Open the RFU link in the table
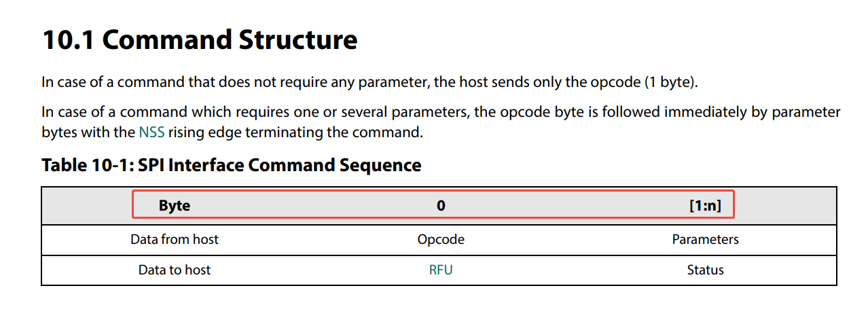 441,270
